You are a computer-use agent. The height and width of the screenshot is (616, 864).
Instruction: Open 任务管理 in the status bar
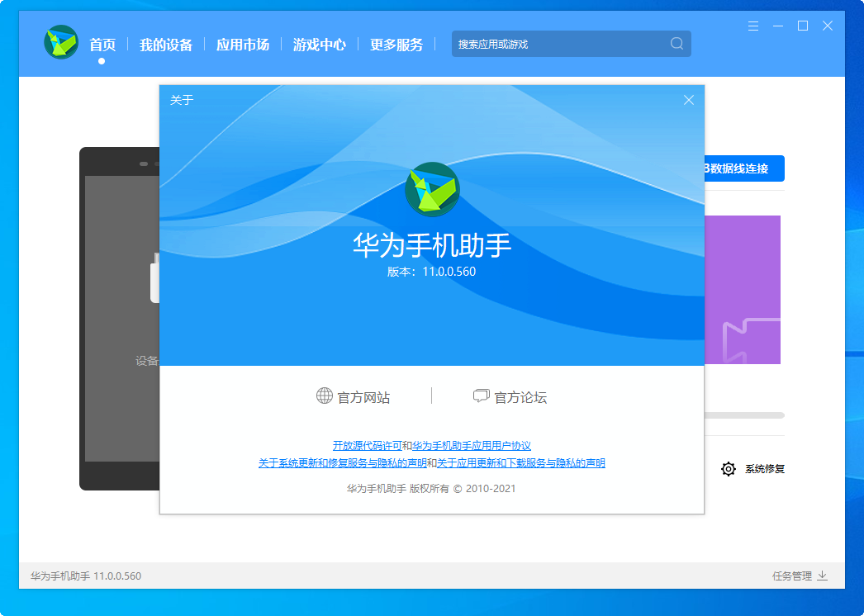pyautogui.click(x=792, y=576)
